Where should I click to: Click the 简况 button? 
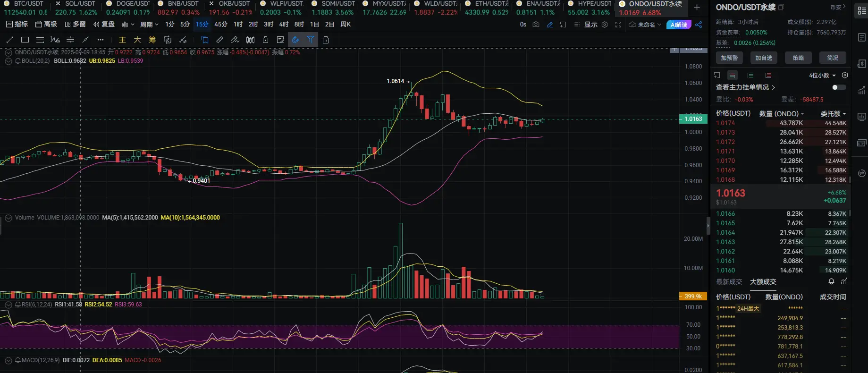click(833, 58)
